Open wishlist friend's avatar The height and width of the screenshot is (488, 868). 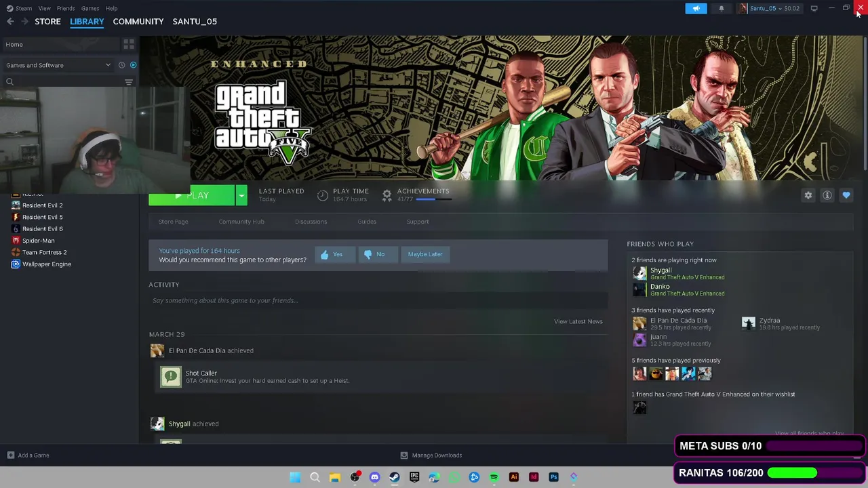tap(639, 407)
